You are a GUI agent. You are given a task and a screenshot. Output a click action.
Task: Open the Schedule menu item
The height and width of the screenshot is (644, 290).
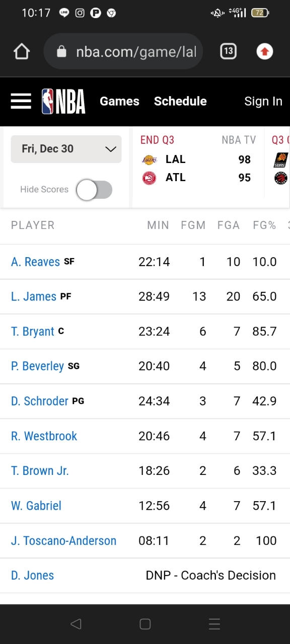[x=180, y=101]
